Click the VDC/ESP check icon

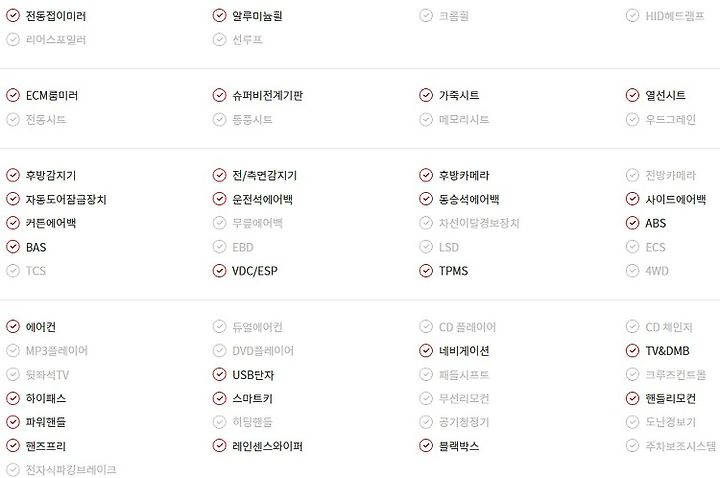(x=219, y=270)
